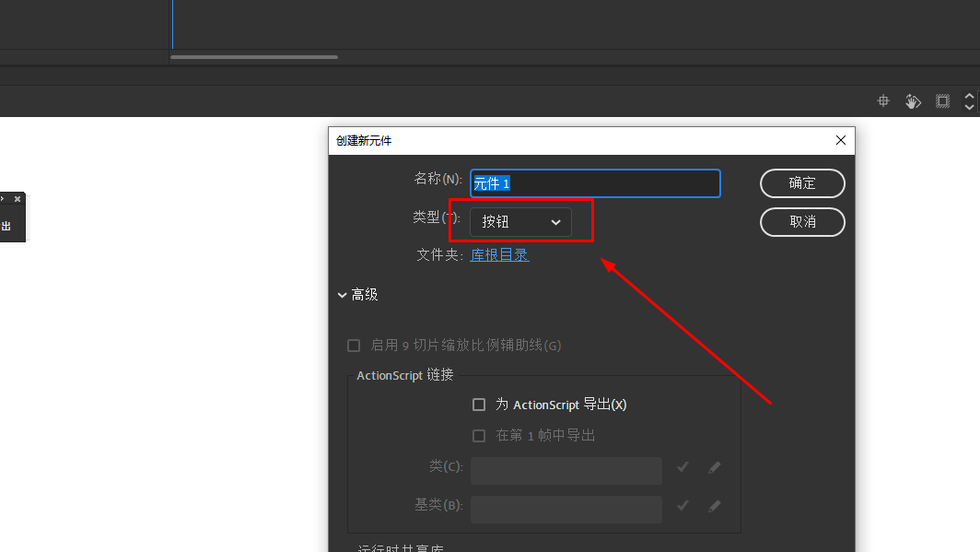This screenshot has width=980, height=552.
Task: Click the 类(C) class input field
Action: [566, 471]
